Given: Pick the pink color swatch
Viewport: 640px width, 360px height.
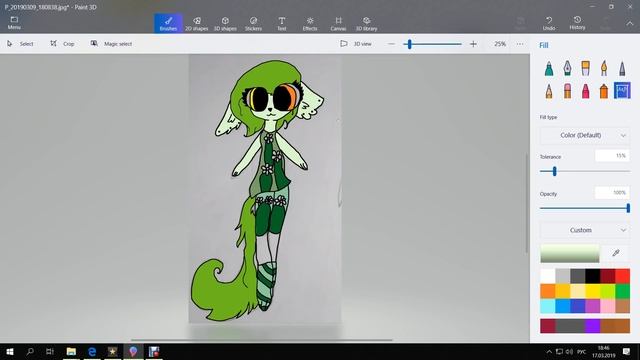Looking at the screenshot, I should (607, 306).
